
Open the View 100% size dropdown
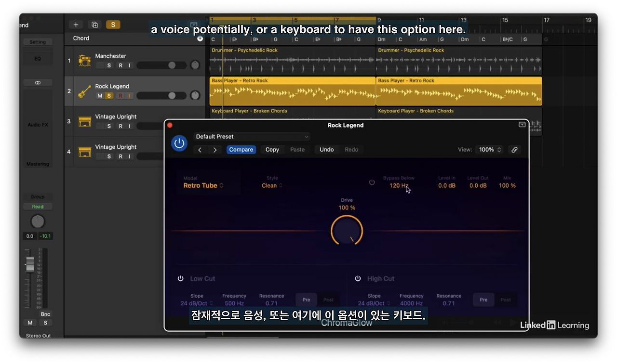click(x=490, y=150)
